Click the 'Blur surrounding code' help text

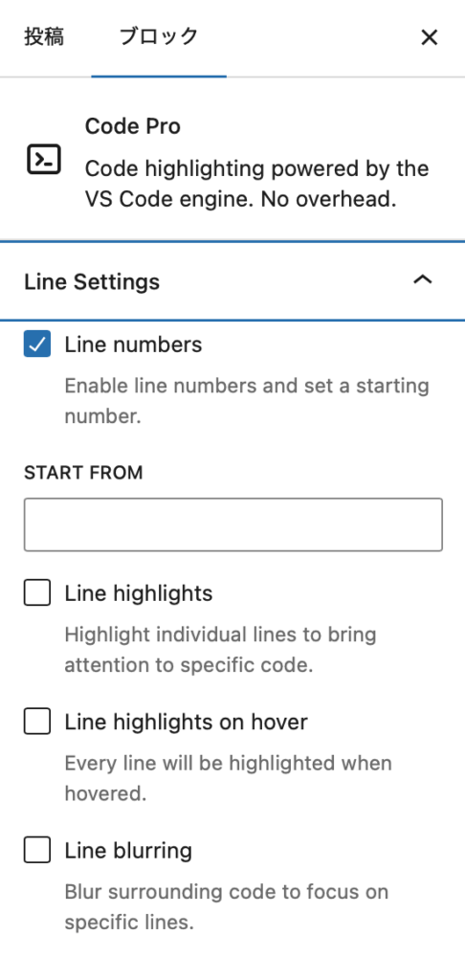(x=226, y=907)
